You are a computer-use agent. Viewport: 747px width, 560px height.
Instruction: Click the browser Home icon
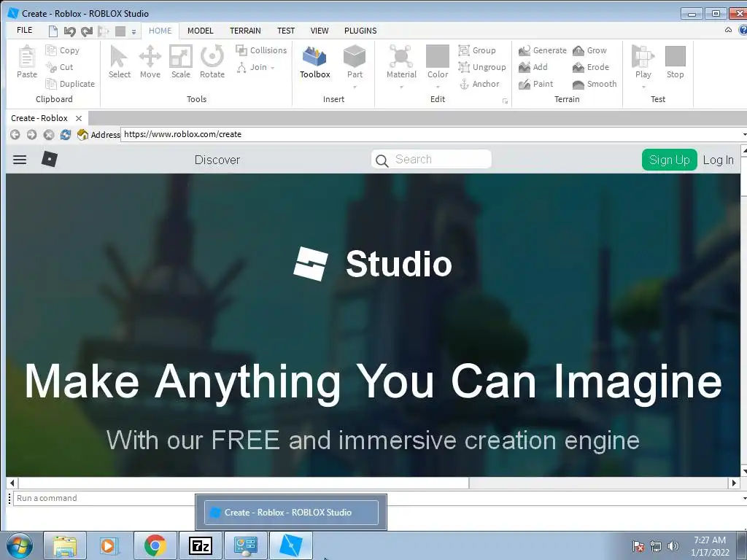82,135
